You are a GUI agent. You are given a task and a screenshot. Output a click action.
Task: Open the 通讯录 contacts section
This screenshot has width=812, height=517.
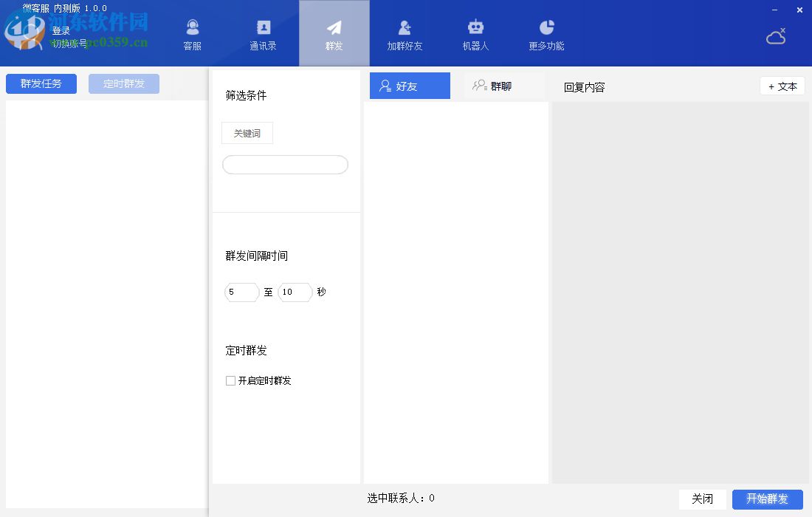[x=263, y=34]
